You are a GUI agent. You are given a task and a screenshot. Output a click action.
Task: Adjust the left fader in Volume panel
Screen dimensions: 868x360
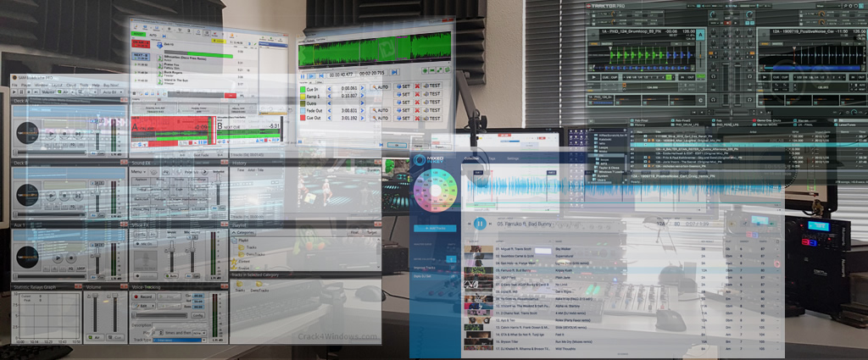point(95,313)
